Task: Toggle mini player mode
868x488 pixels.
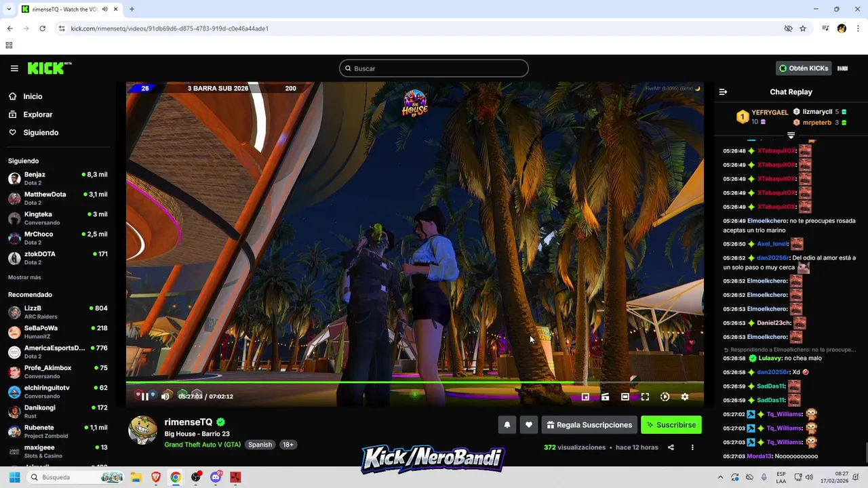Action: point(585,396)
